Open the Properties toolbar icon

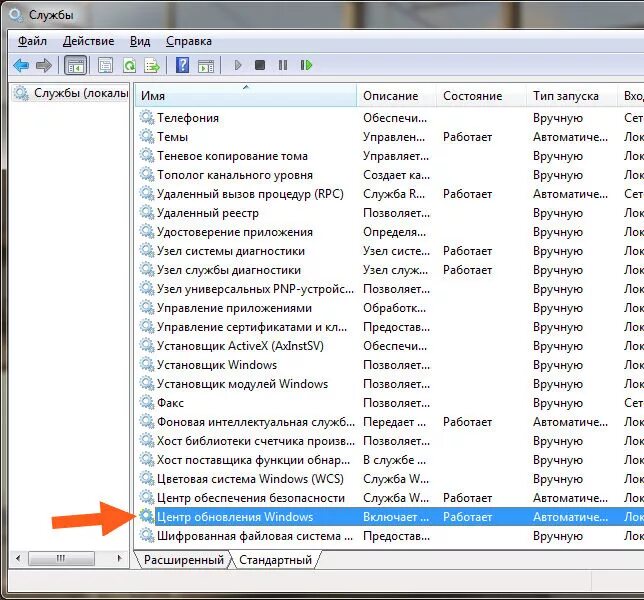(106, 65)
